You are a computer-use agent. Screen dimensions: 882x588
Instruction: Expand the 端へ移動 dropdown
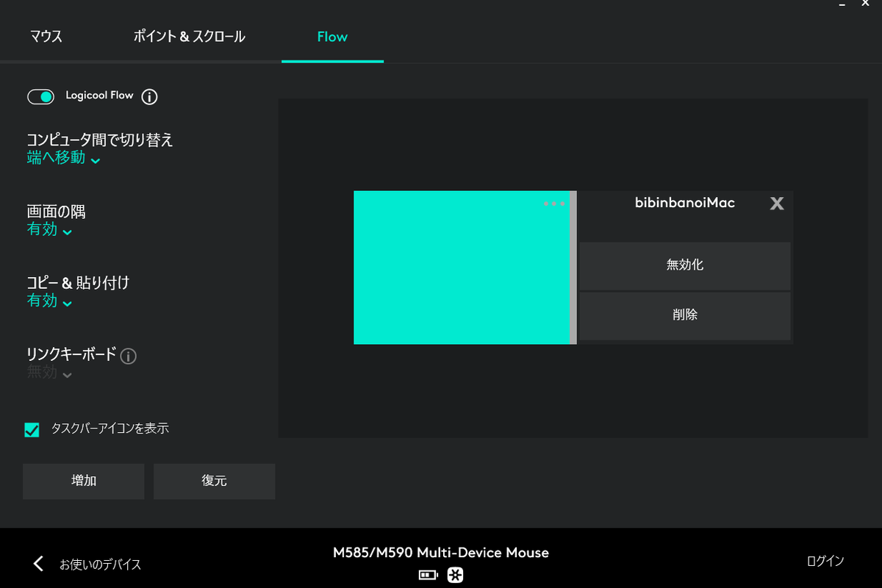point(63,158)
